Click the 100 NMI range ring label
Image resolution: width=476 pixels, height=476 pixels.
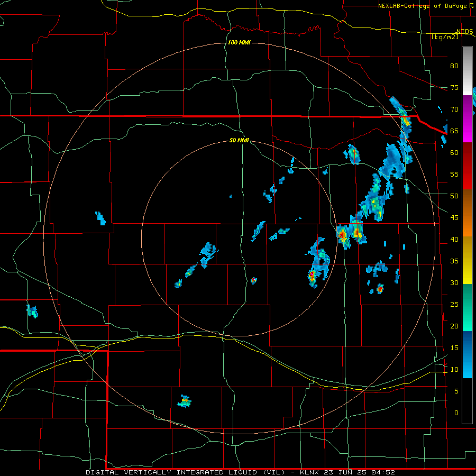(x=239, y=42)
